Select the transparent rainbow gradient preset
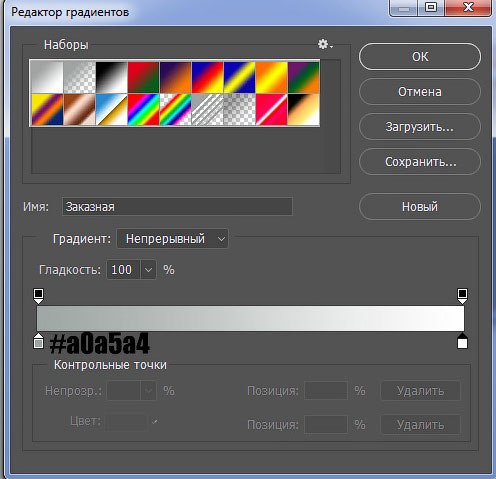The height and width of the screenshot is (479, 496). 176,109
